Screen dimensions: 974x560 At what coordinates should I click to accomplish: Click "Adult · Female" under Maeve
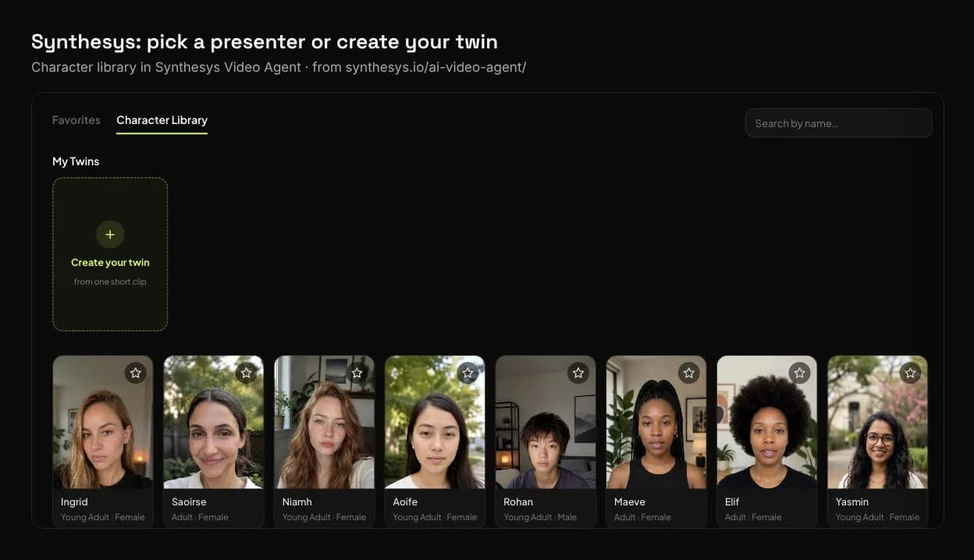click(642, 517)
